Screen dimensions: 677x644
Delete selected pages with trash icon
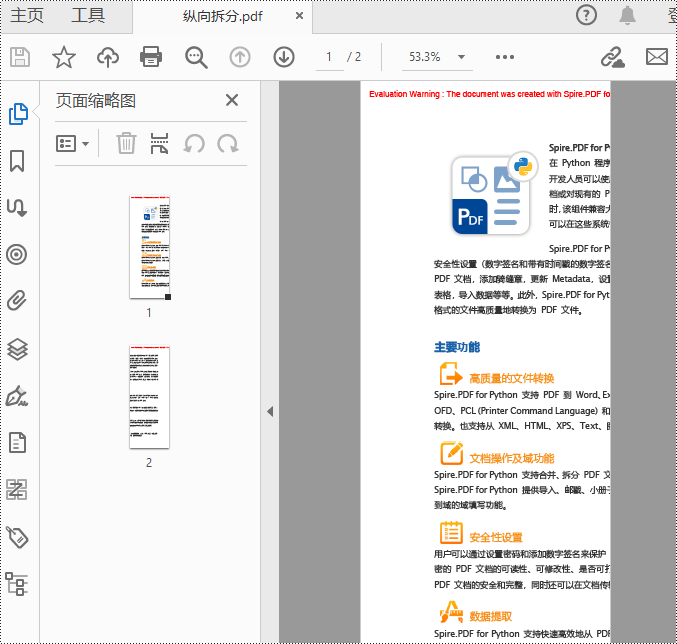click(x=126, y=143)
